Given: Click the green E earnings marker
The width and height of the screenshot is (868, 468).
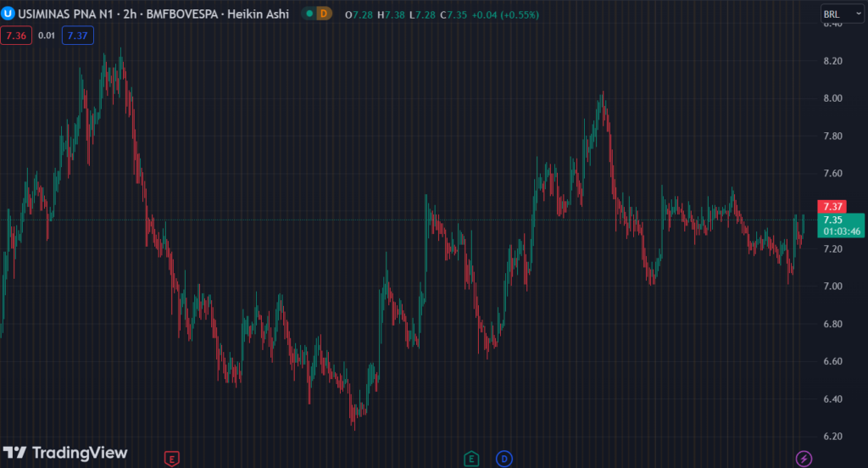Looking at the screenshot, I should (x=471, y=459).
